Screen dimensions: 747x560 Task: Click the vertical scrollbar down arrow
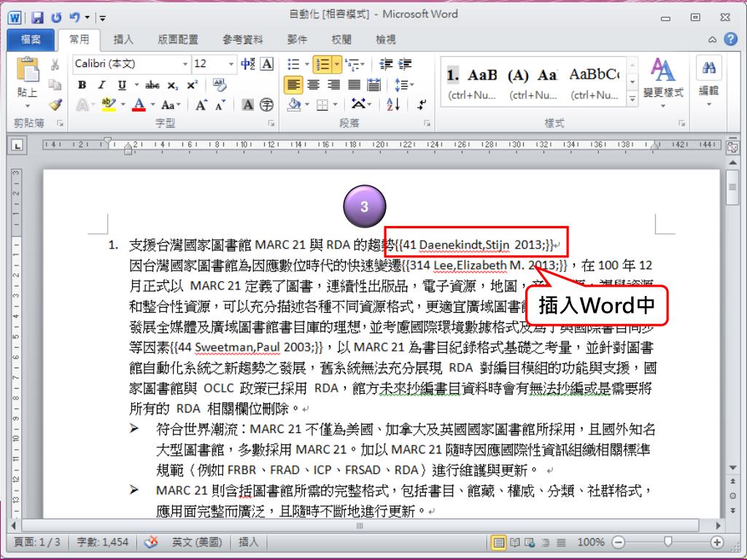(732, 469)
